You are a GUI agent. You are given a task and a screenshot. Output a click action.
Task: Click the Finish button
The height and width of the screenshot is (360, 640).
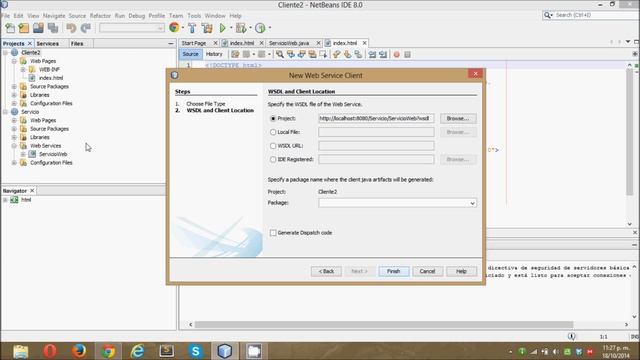(393, 271)
